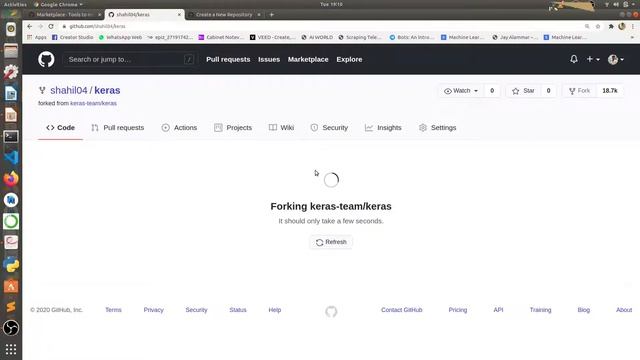Open Issues in top navigation

point(269,59)
